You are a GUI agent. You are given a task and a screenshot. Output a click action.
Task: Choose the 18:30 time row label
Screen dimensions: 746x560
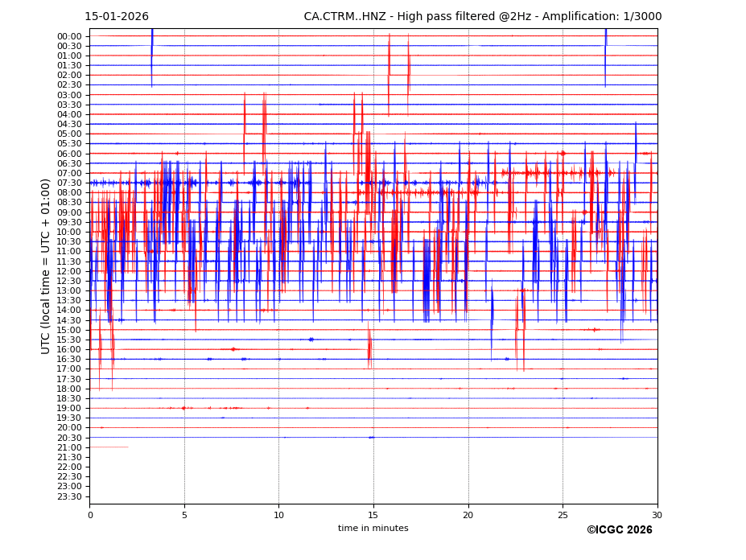(x=69, y=398)
